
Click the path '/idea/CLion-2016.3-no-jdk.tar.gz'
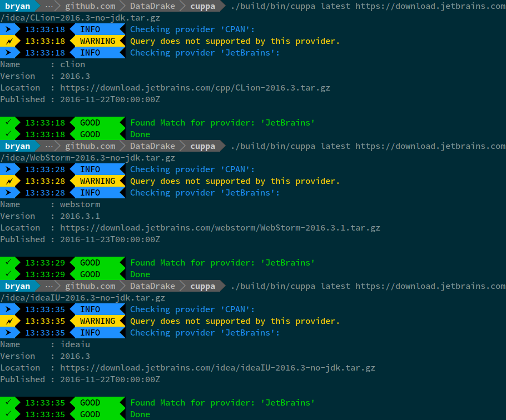coord(80,18)
